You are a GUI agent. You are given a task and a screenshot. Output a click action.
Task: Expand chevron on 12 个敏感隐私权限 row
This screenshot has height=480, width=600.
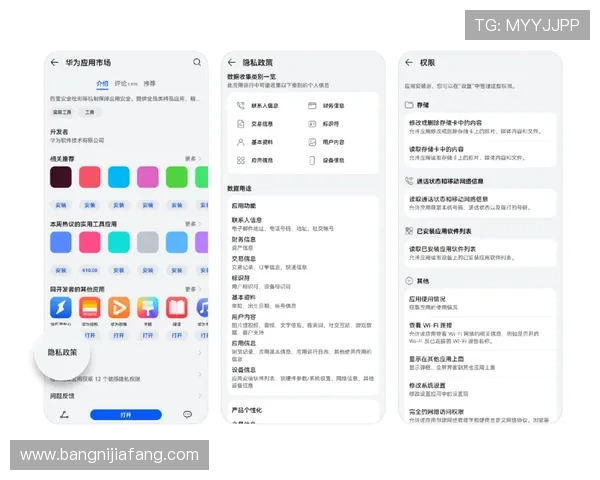click(199, 374)
